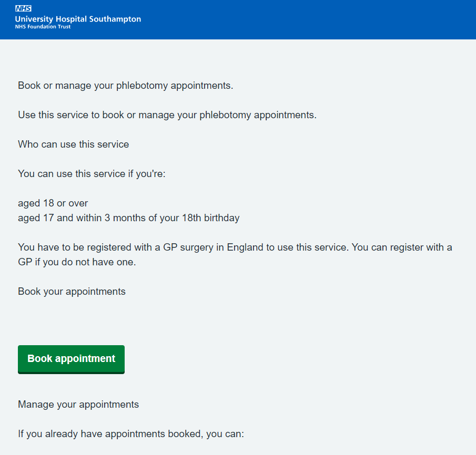Select the 'aged 18 or over' line
The height and width of the screenshot is (455, 476).
click(53, 203)
